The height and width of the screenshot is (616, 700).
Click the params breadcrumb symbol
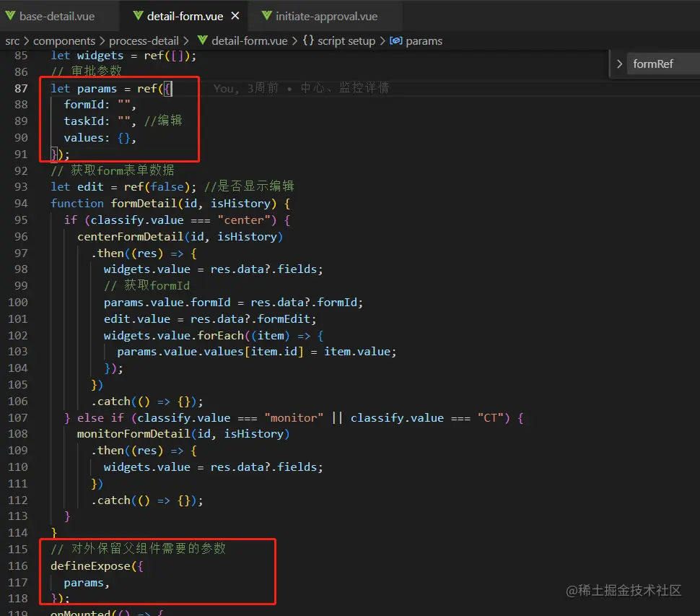(424, 41)
